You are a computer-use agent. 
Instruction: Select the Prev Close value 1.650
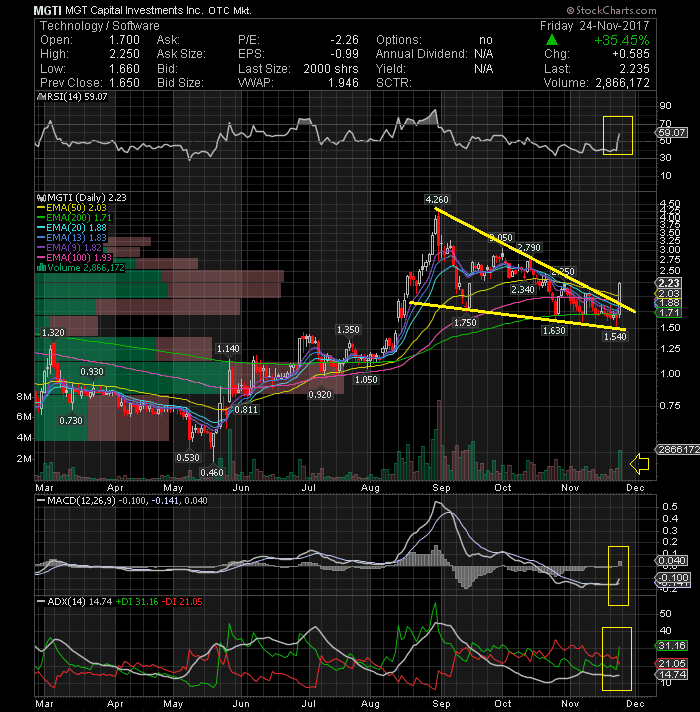124,83
